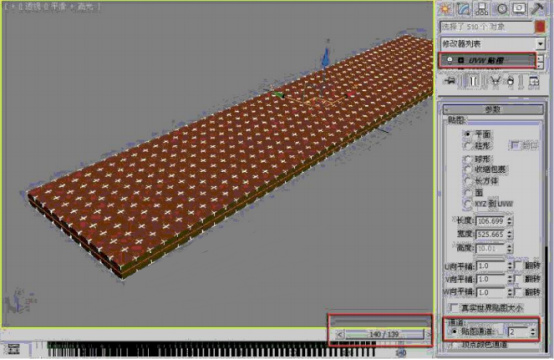
Task: Click the V向平铺 value field
Action: (491, 279)
